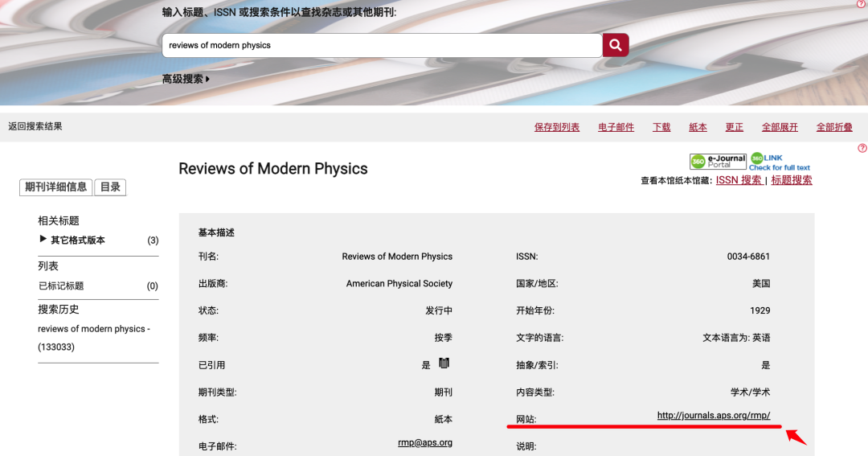868x456 pixels.
Task: Click 全部折叠 to collapse all
Action: tap(834, 127)
